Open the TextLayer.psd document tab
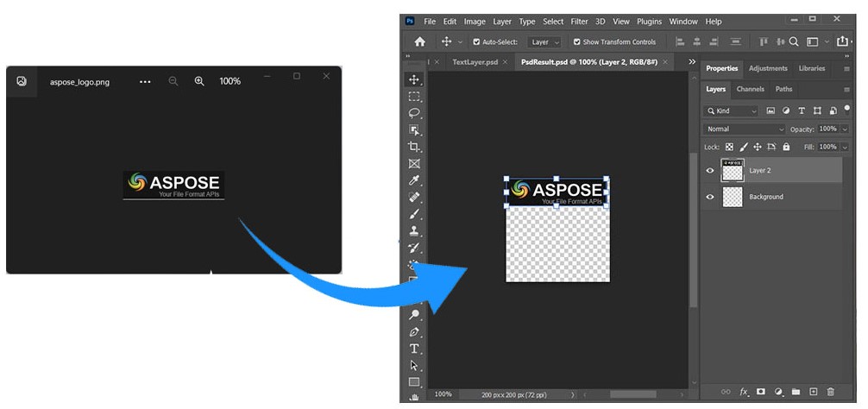Viewport: 868px width, 409px height. (475, 62)
